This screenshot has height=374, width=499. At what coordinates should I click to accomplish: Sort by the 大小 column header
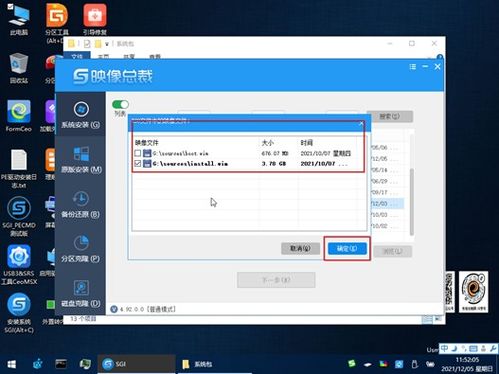tap(267, 143)
